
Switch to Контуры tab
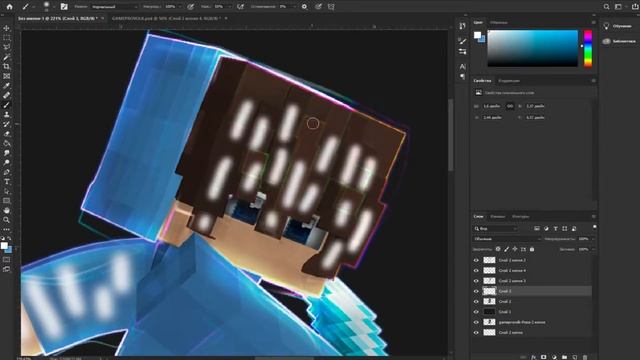tap(520, 216)
